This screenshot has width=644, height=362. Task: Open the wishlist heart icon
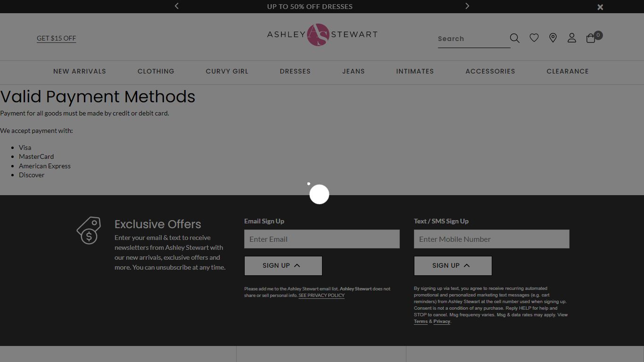point(534,38)
